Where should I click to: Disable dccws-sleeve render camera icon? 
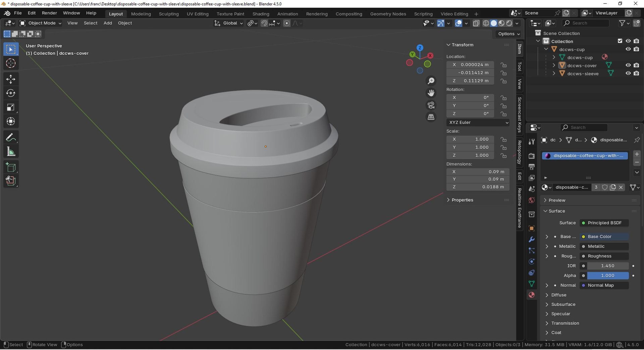point(636,73)
